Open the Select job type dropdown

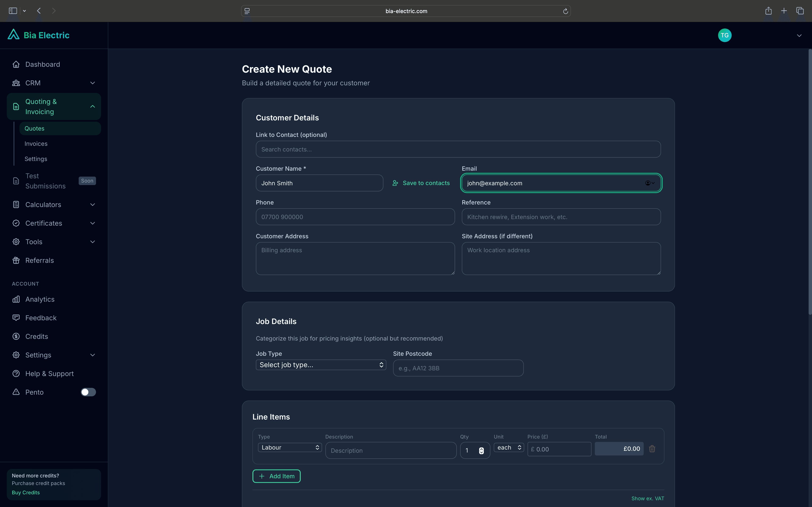[x=321, y=365]
